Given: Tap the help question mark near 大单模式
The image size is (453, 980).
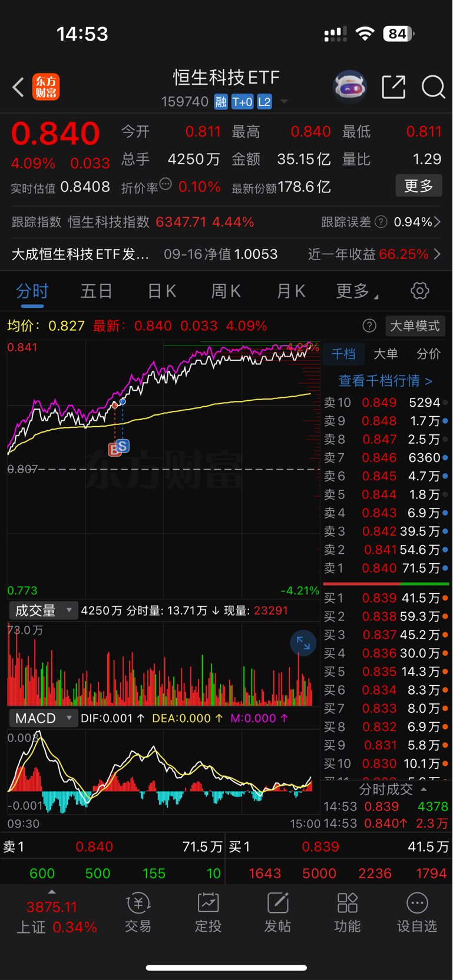Looking at the screenshot, I should click(x=369, y=325).
